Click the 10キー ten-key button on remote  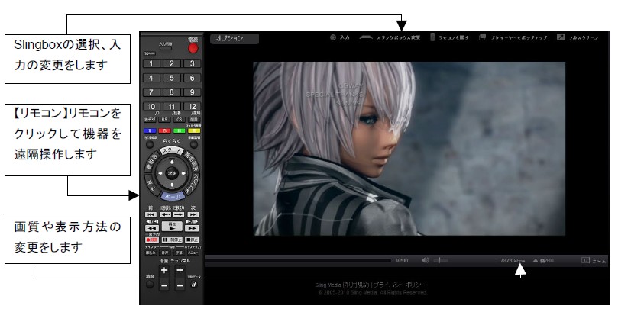click(x=149, y=53)
